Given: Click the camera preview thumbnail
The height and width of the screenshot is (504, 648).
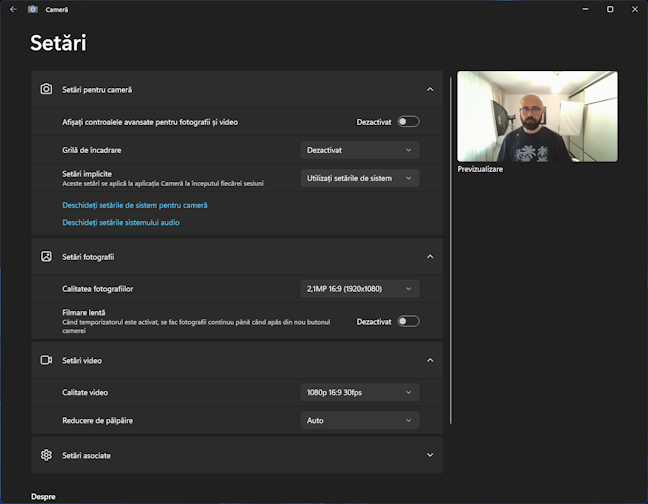Looking at the screenshot, I should pyautogui.click(x=537, y=116).
